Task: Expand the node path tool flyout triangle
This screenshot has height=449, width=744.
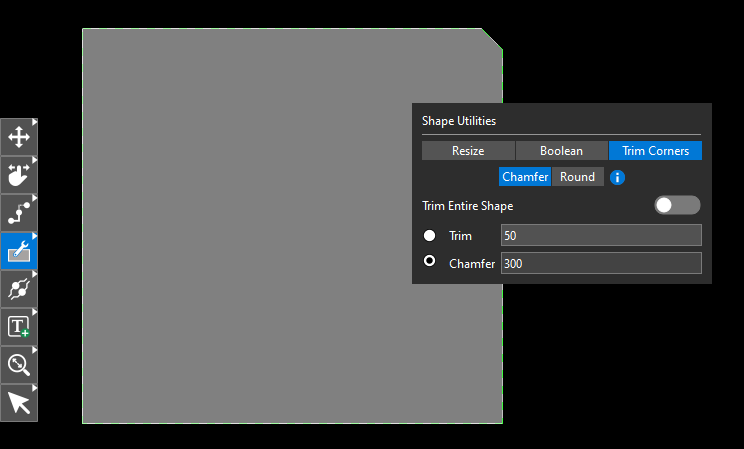Action: pos(35,198)
